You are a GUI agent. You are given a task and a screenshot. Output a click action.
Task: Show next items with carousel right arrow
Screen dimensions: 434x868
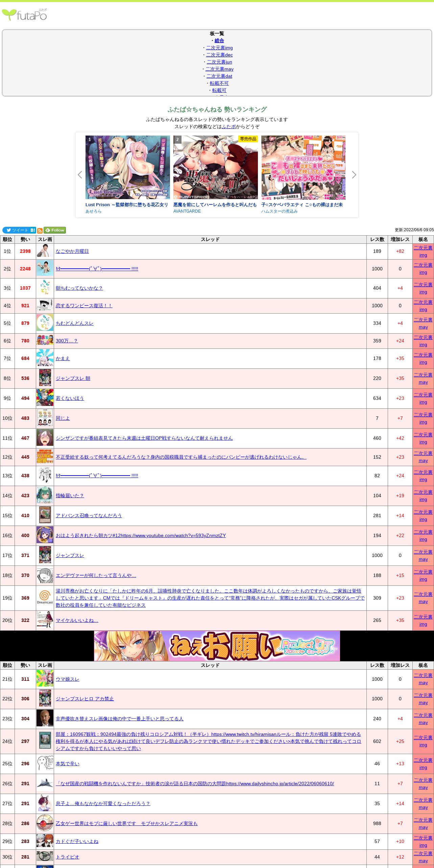(354, 175)
